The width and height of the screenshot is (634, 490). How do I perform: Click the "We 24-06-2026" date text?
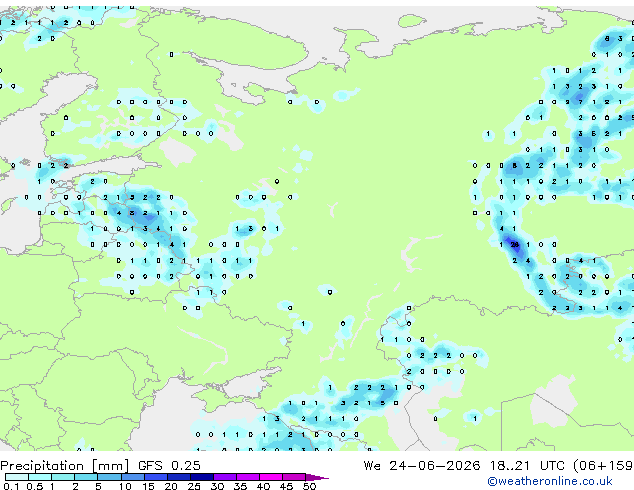coord(422,466)
